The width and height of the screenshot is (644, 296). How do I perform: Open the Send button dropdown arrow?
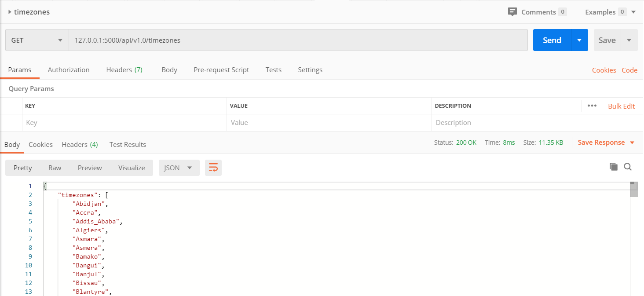(579, 40)
